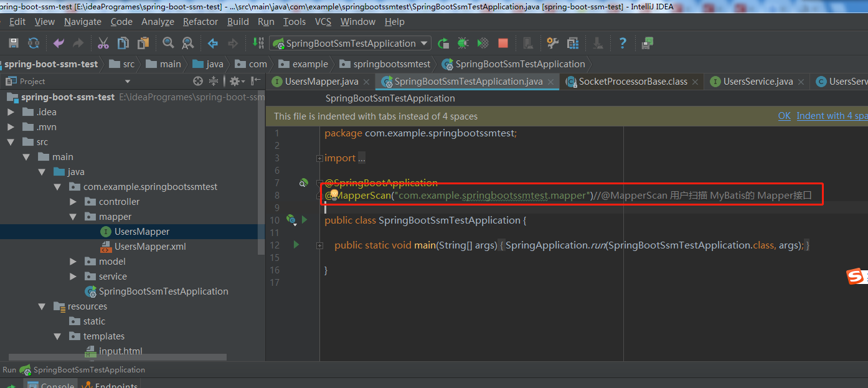Collapse the src folder
The image size is (868, 388).
11,142
